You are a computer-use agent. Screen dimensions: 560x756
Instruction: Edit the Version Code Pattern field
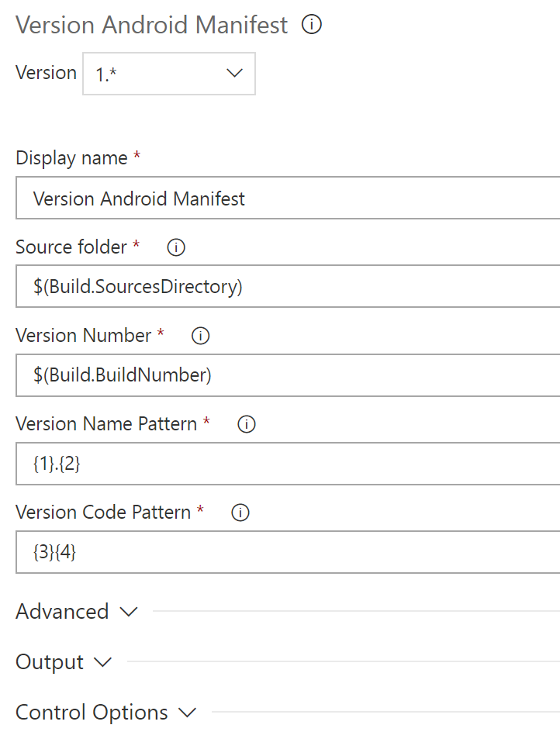pyautogui.click(x=279, y=552)
